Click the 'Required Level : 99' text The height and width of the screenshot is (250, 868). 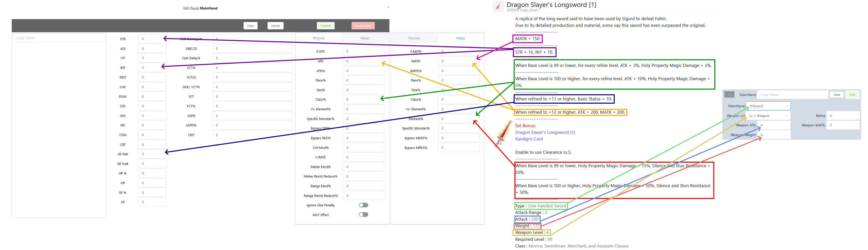(x=533, y=239)
